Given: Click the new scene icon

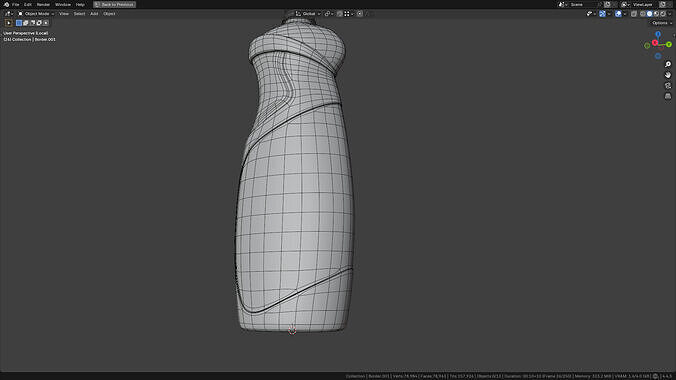Looking at the screenshot, I should (607, 4).
